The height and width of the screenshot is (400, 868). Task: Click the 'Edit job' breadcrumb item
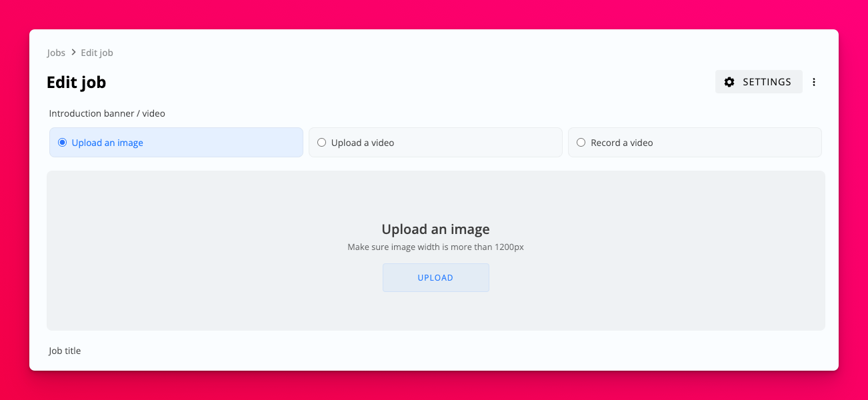coord(97,53)
